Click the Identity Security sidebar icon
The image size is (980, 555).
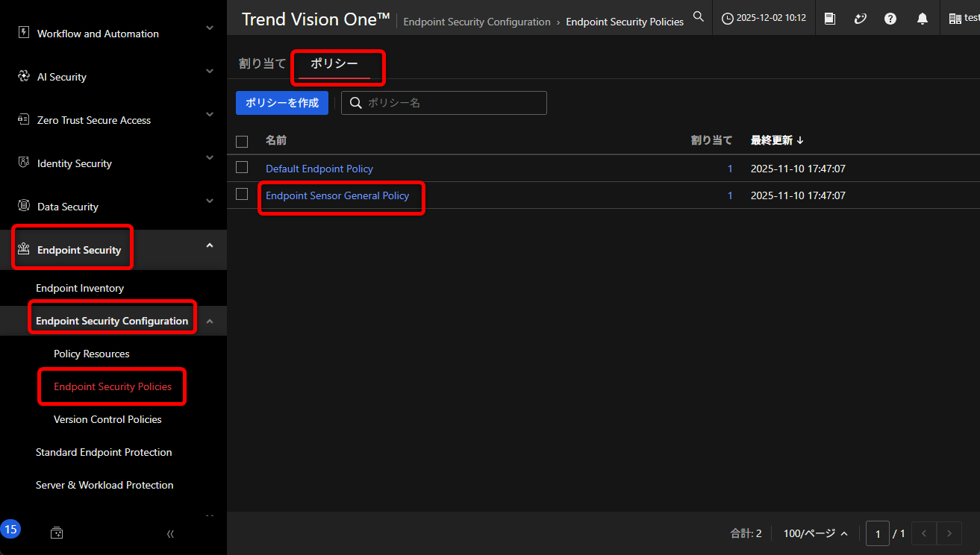point(23,163)
